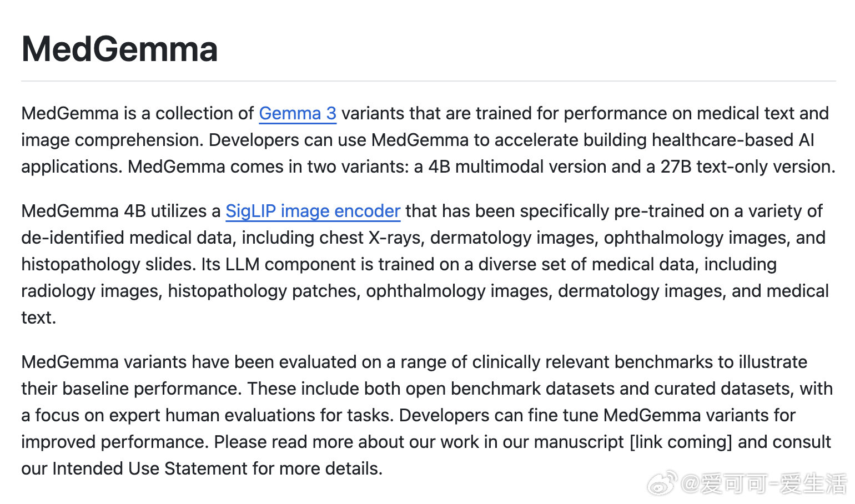855x504 pixels.
Task: Click 'MedGemma 4B utilizes a' text
Action: coord(120,211)
